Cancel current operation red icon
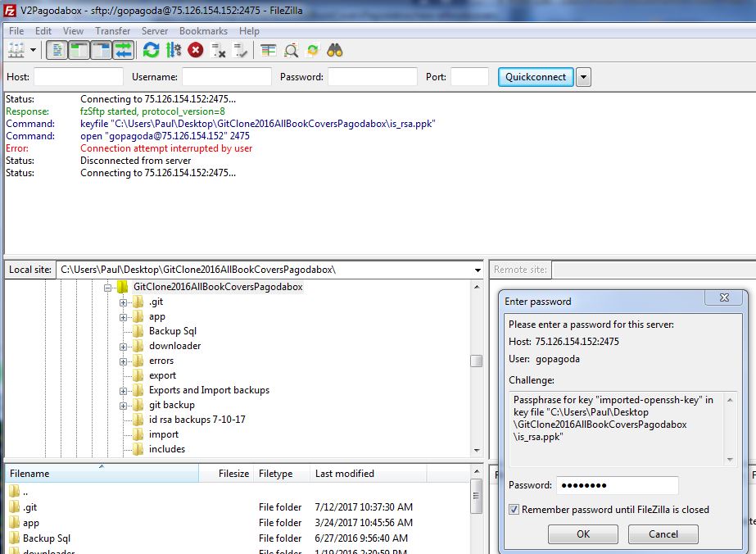 (x=196, y=50)
